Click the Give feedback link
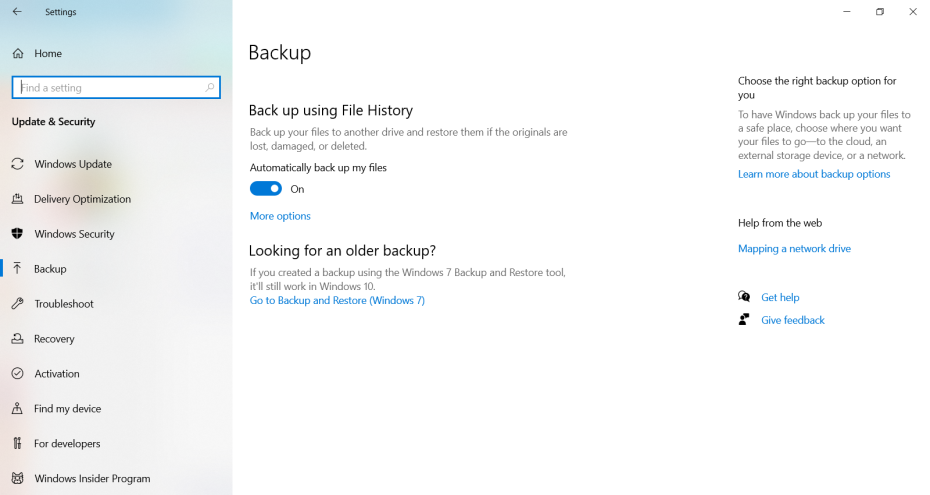The height and width of the screenshot is (495, 930). point(792,320)
